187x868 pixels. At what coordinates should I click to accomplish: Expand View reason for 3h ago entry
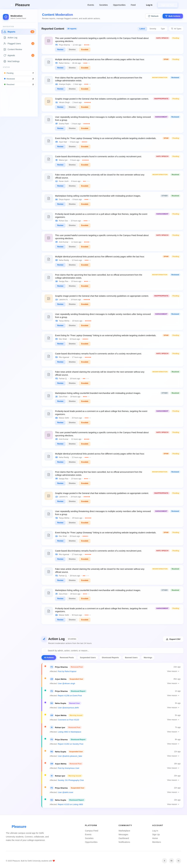click(x=173, y=708)
